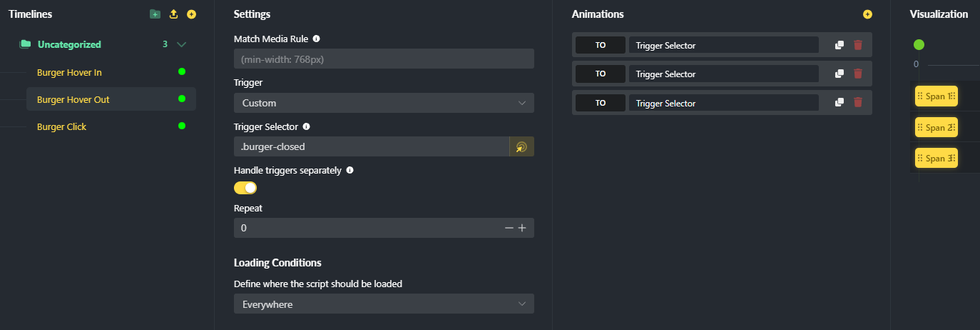980x330 pixels.
Task: Toggle green status dot for Burger Hover In
Action: coord(182,71)
